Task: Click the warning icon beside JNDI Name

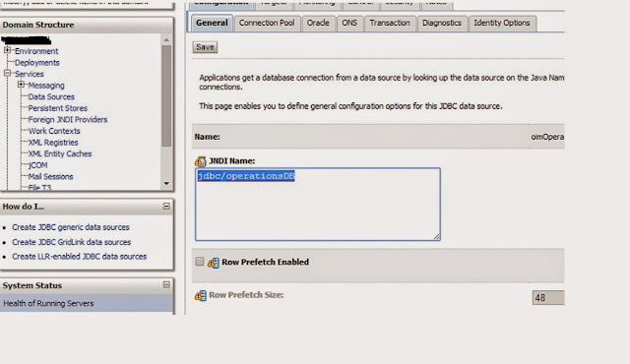Action: tap(200, 161)
